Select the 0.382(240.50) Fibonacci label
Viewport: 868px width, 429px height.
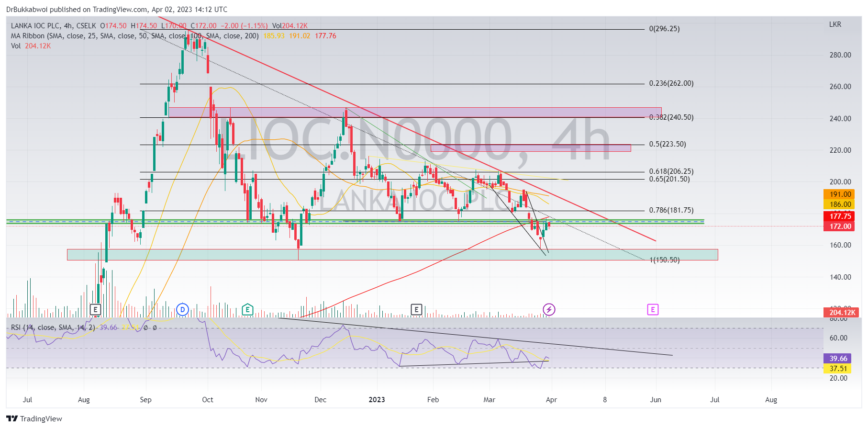(x=671, y=117)
